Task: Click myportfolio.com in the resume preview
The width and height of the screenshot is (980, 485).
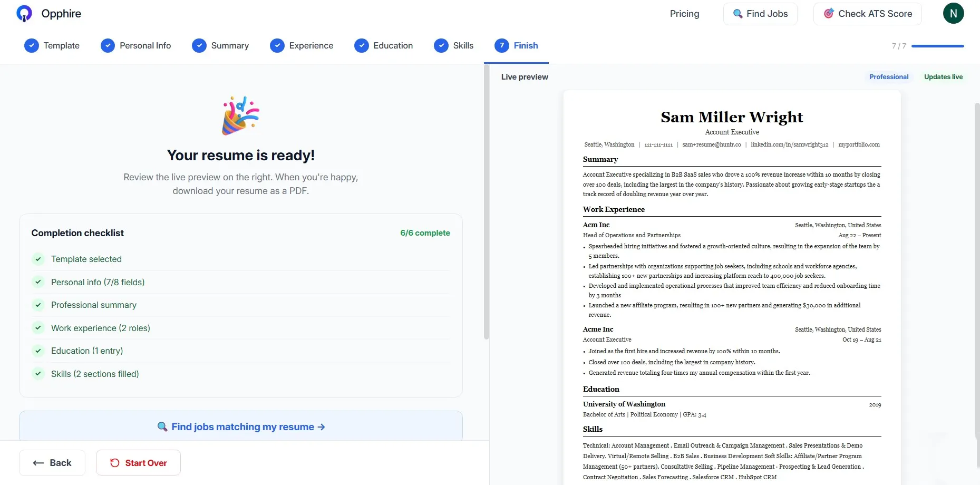Action: pos(859,144)
